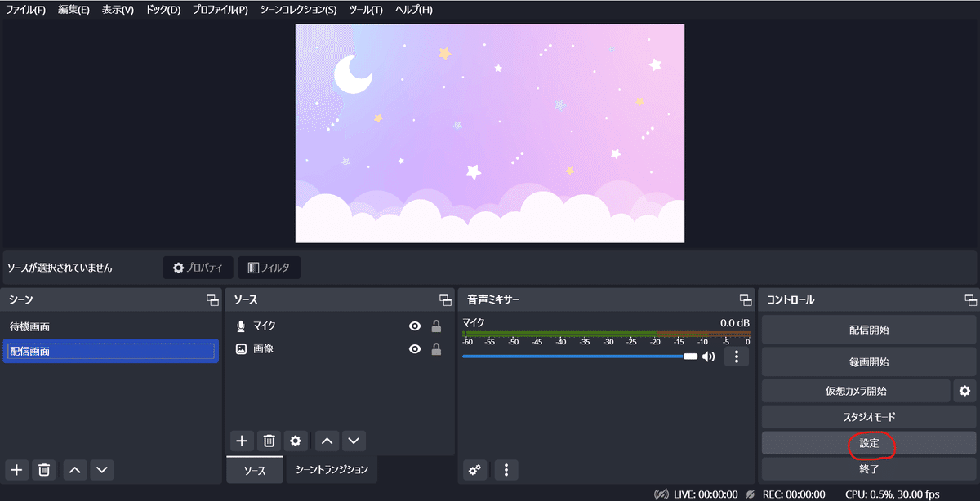Click the 配信画面 scene name field
The image size is (980, 501).
coord(111,352)
